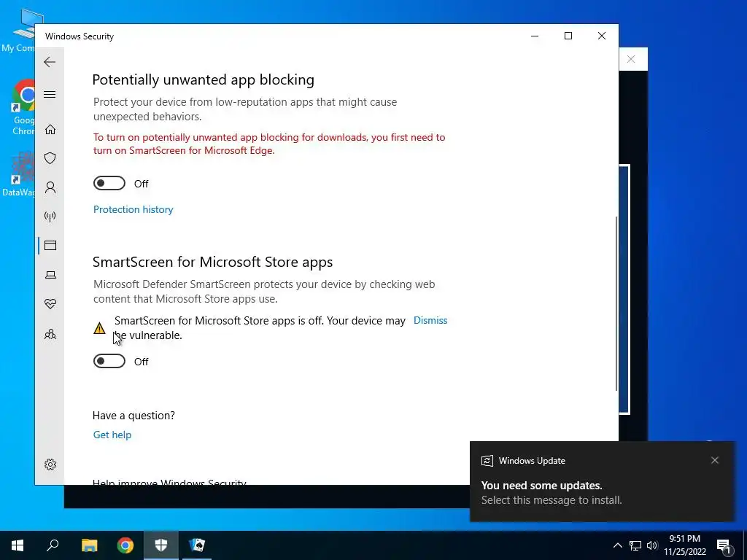Open Virus & threat protection shield icon
Viewport: 747px width, 560px height.
pyautogui.click(x=50, y=158)
